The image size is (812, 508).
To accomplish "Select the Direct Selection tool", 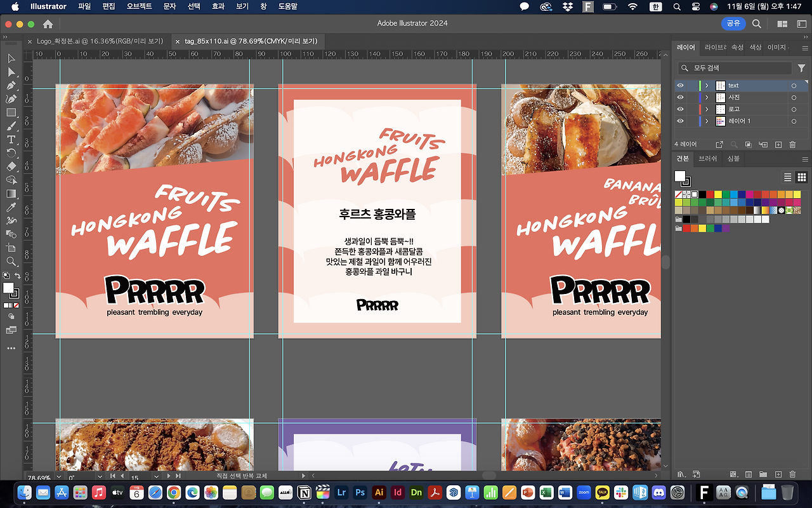I will click(11, 72).
